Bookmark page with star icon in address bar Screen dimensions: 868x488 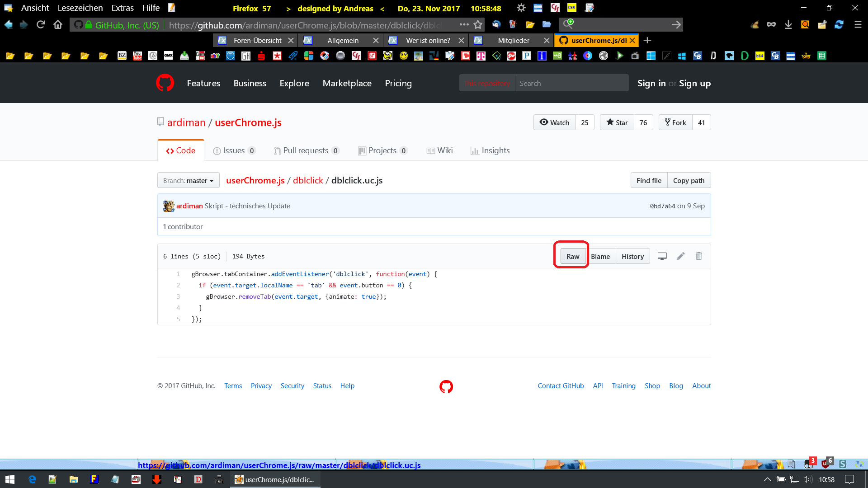[x=478, y=25]
